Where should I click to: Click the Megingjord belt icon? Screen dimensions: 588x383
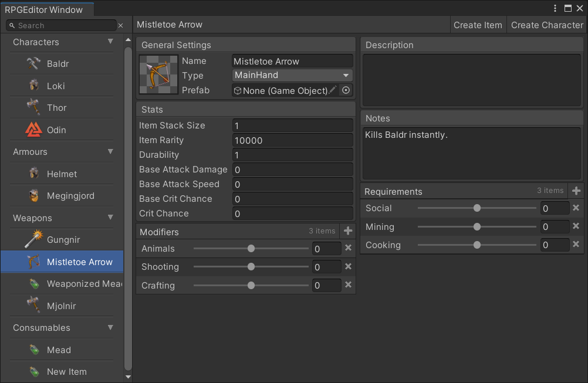[34, 195]
